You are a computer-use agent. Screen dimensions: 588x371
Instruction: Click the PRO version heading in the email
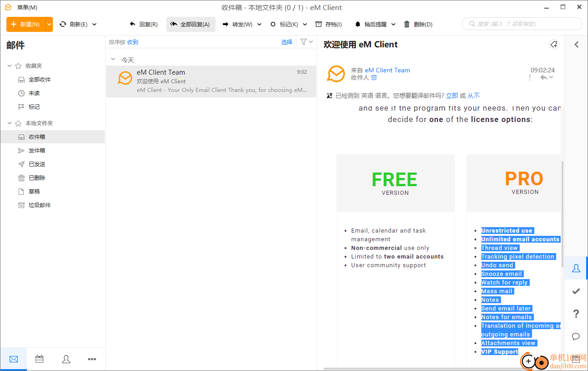(524, 179)
